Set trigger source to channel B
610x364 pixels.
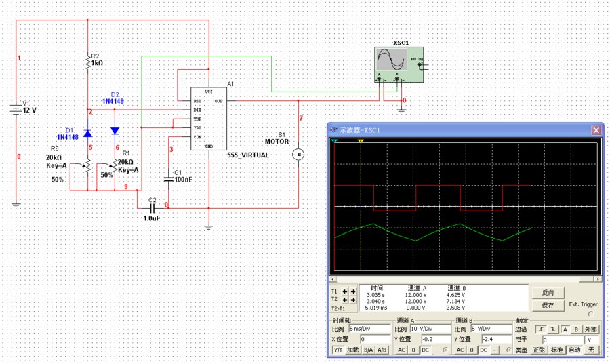(x=577, y=330)
